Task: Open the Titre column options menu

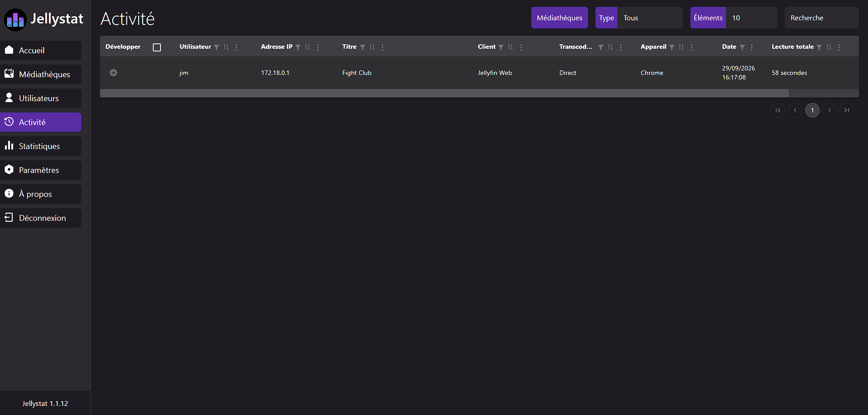Action: click(382, 47)
